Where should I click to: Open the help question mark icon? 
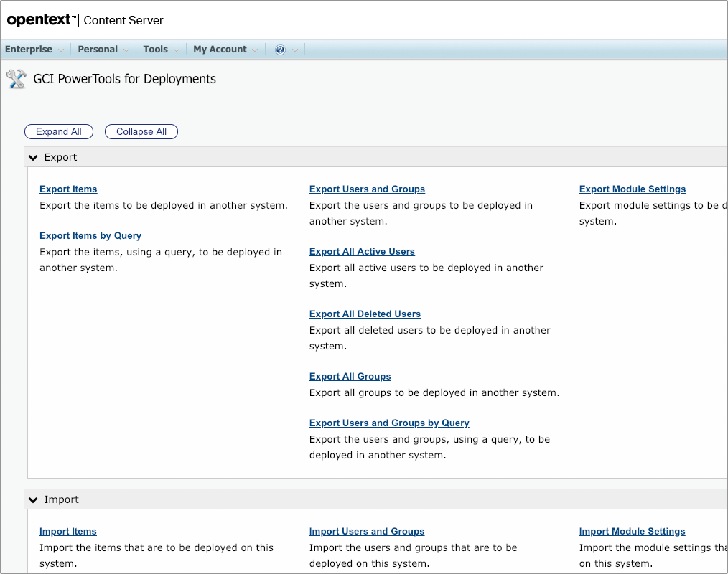click(280, 50)
